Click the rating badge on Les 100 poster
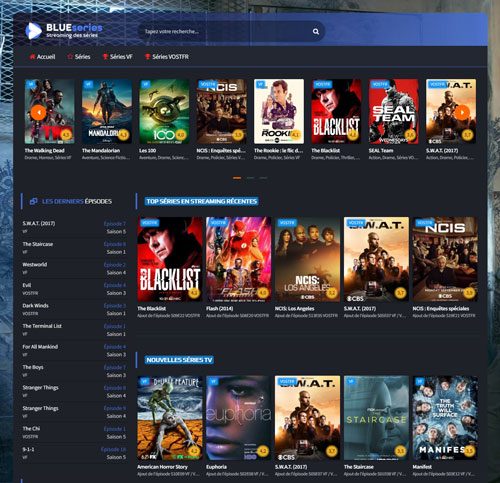 (181, 135)
